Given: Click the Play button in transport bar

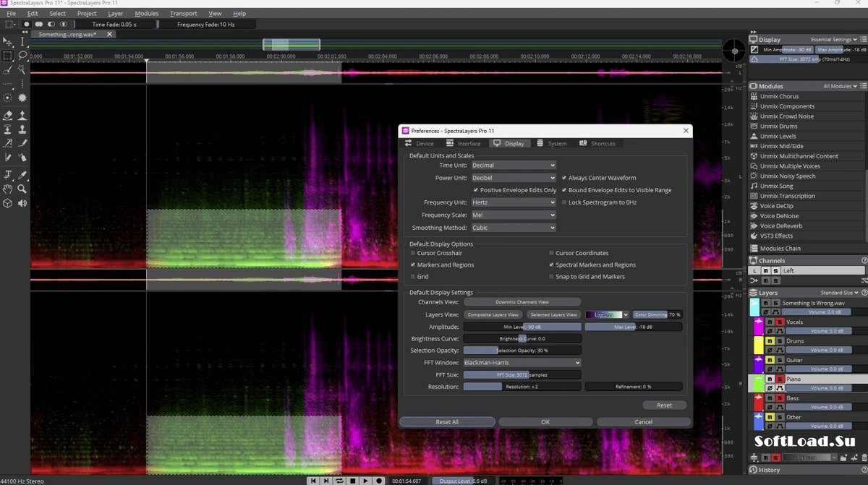Looking at the screenshot, I should coord(365,481).
